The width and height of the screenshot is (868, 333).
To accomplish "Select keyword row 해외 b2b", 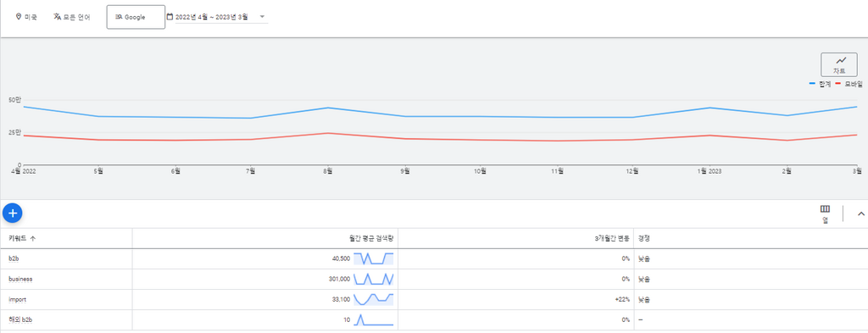I will tap(434, 320).
